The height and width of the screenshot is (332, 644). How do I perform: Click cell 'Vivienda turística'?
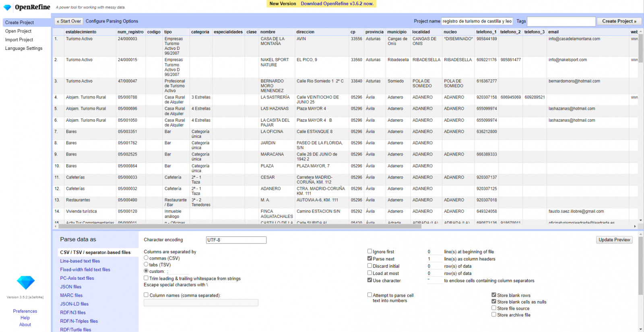pos(81,211)
